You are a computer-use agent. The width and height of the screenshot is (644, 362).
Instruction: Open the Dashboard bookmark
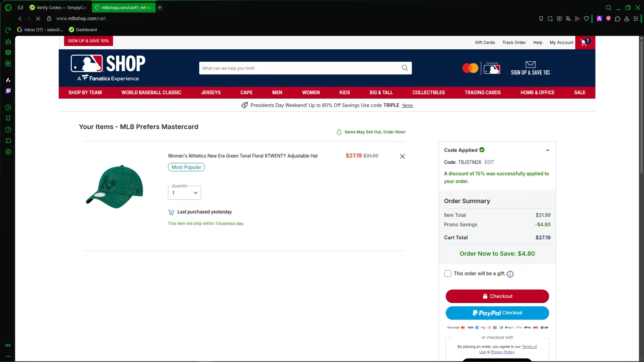tap(83, 30)
